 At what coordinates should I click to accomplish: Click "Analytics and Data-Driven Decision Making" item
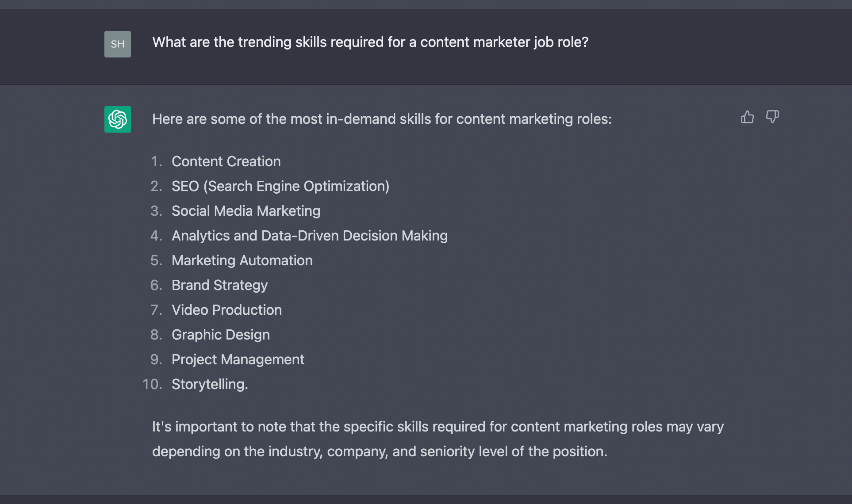310,236
